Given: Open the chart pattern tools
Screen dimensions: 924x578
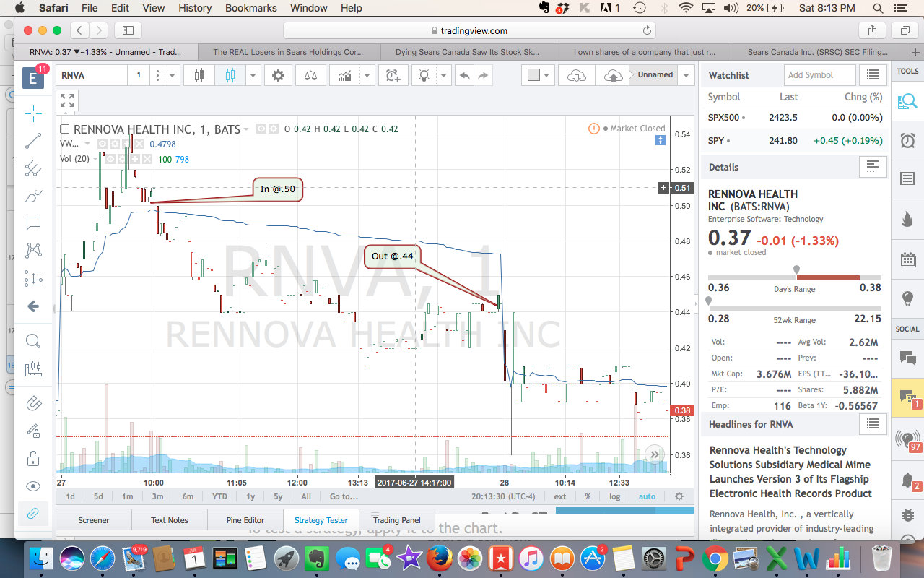Looking at the screenshot, I should (33, 251).
